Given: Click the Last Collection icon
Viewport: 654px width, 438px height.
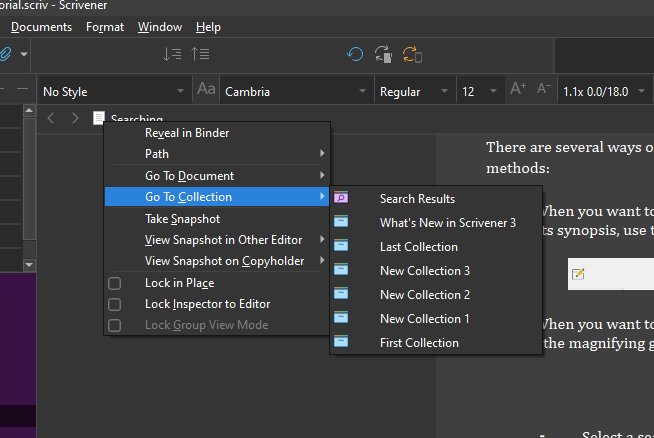Looking at the screenshot, I should pos(341,245).
